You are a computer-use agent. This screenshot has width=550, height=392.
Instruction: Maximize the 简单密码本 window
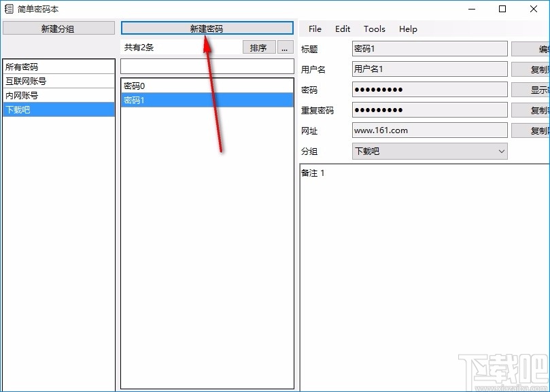[502, 9]
